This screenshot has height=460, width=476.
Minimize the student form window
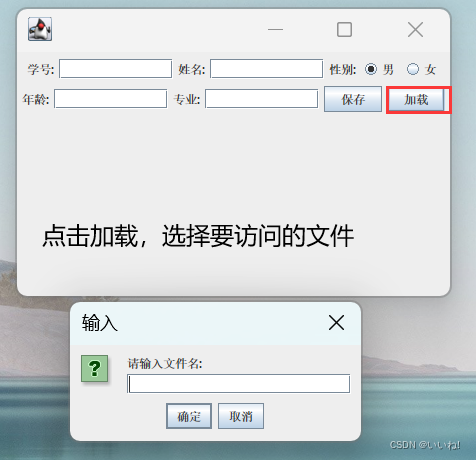pyautogui.click(x=275, y=29)
